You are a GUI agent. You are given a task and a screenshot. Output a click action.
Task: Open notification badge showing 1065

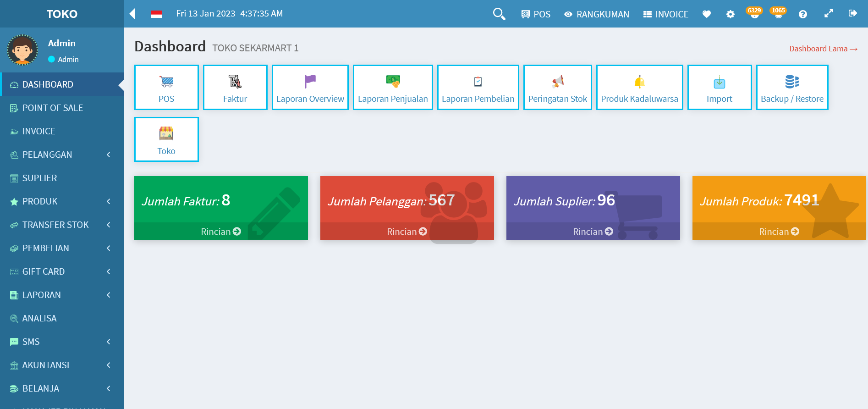778,13
